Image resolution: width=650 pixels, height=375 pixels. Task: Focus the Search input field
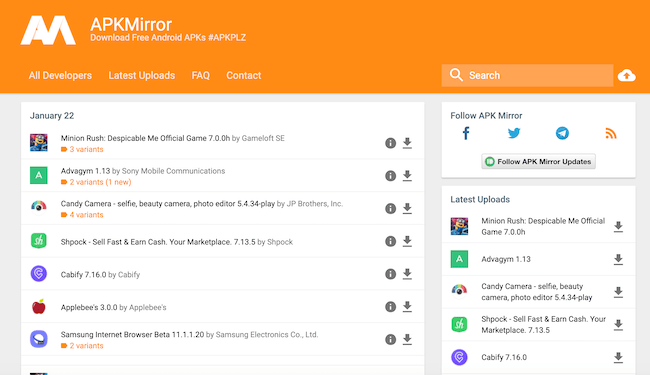click(x=527, y=75)
